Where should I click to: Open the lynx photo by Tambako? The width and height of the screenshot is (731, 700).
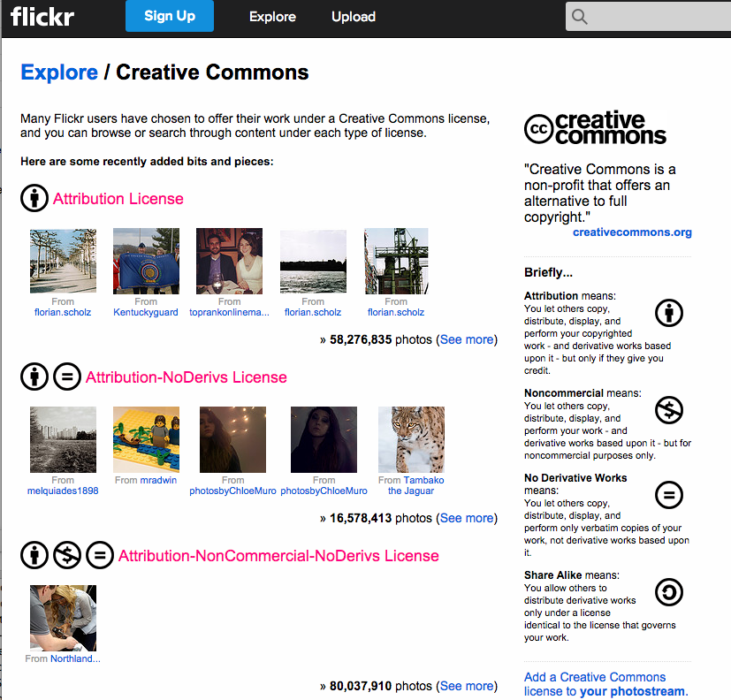(411, 439)
